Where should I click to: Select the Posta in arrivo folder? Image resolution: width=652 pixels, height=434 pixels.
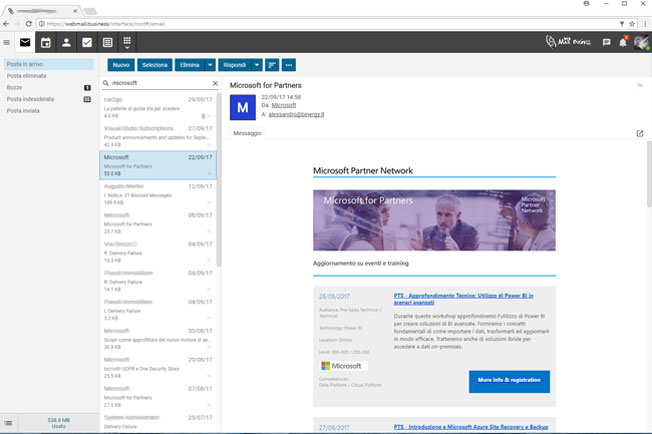click(x=49, y=64)
